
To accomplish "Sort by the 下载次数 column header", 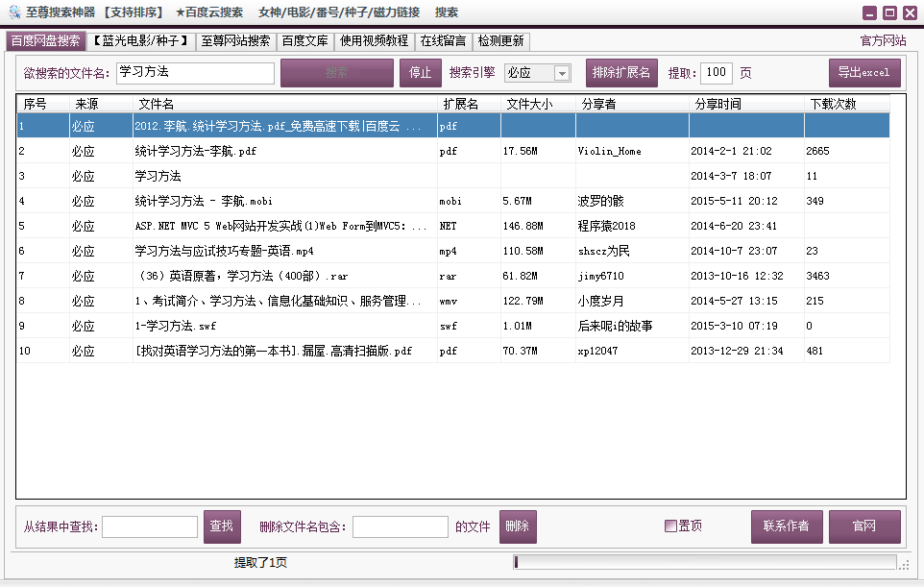I will (847, 104).
